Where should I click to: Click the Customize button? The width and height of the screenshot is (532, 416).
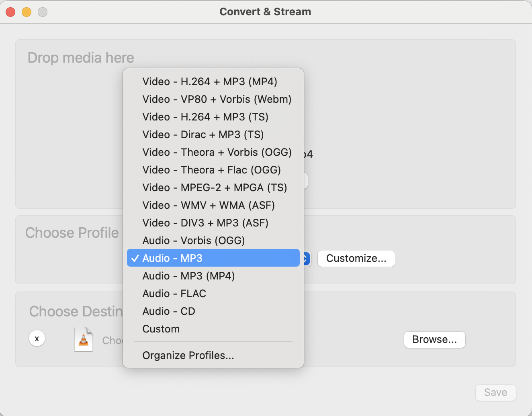[356, 259]
